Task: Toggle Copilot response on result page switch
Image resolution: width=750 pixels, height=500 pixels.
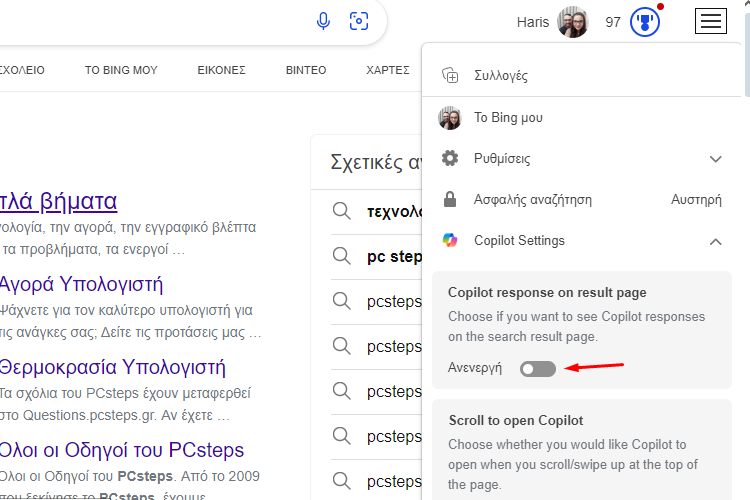Action: (x=538, y=369)
